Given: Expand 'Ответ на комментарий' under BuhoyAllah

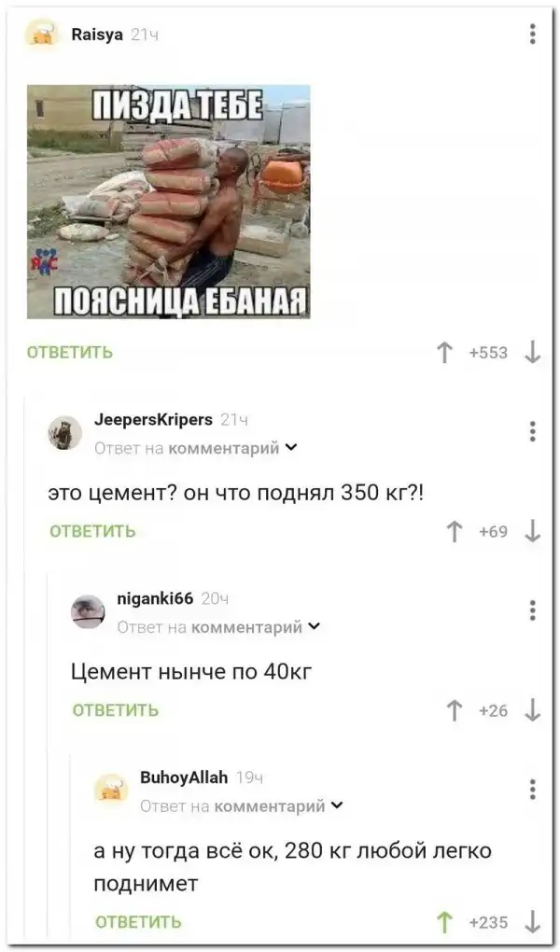Looking at the screenshot, I should [x=242, y=805].
